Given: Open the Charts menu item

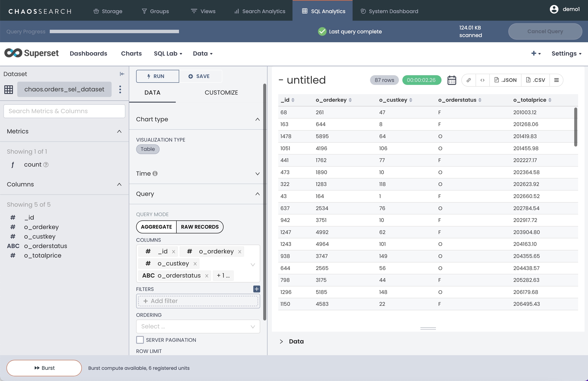Looking at the screenshot, I should click(131, 53).
